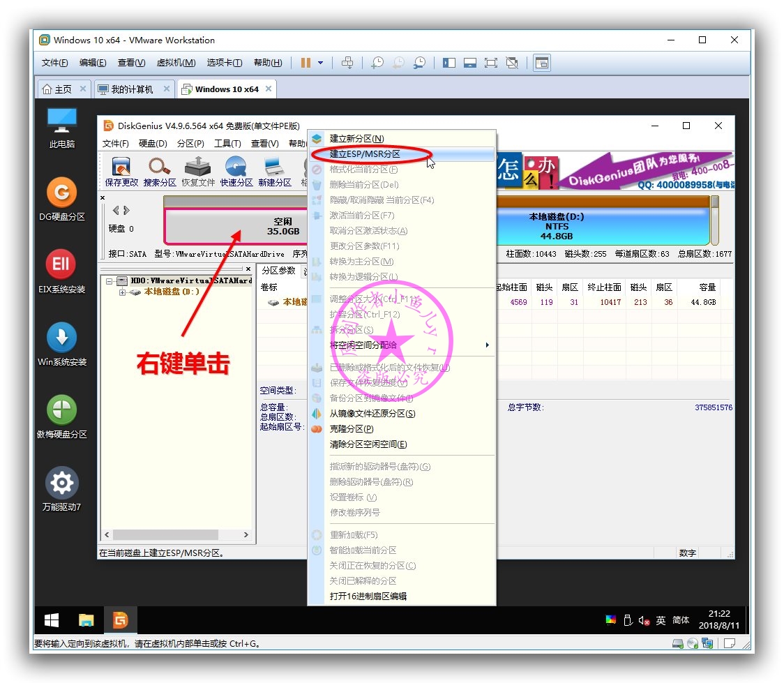784x683 pixels.
Task: Open DiskGenius 分区(P) menu
Action: [190, 144]
